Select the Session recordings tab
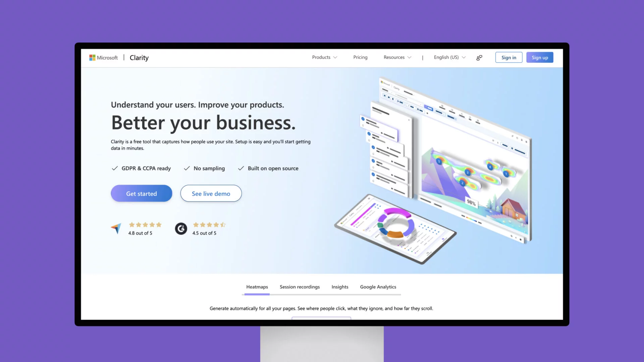 tap(300, 287)
